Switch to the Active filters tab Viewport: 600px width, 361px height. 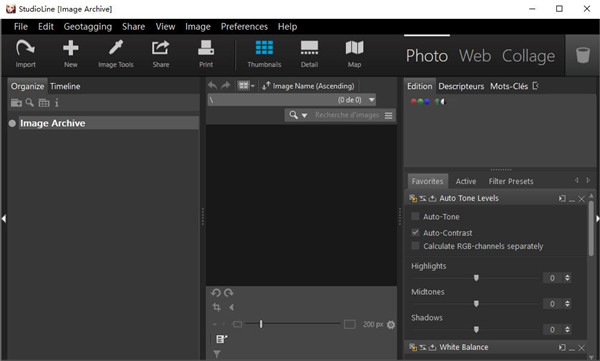pos(466,181)
